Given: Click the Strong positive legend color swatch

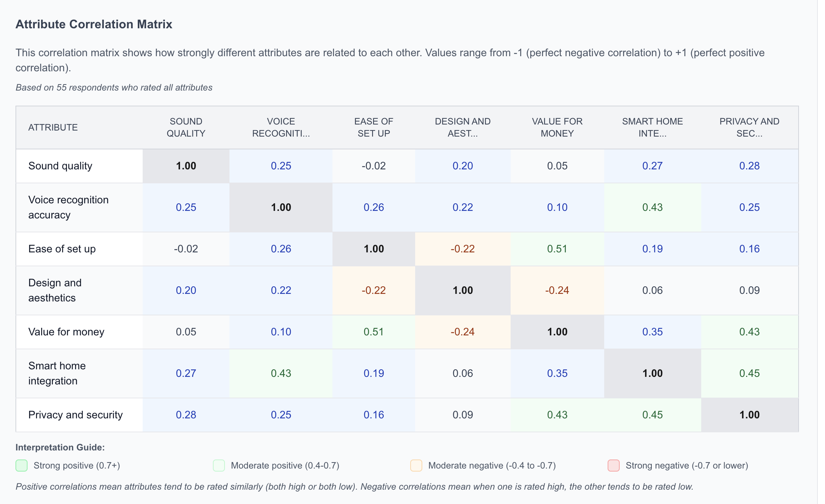Looking at the screenshot, I should coord(22,466).
